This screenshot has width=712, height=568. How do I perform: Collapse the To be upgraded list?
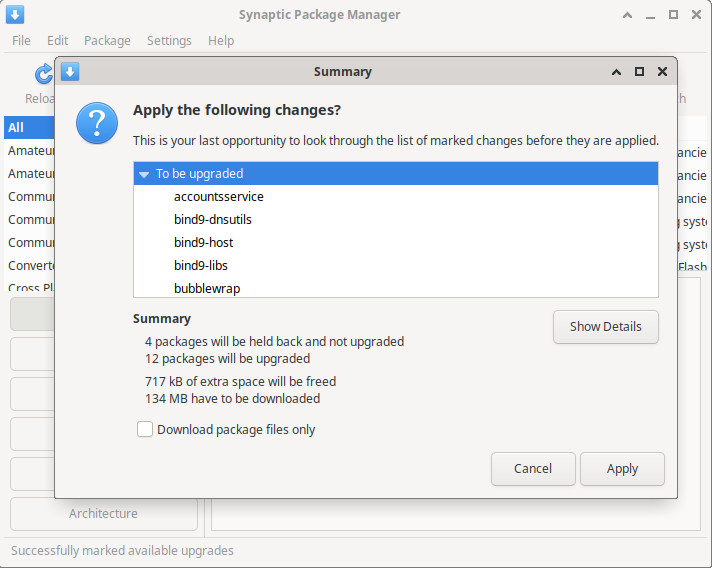click(144, 174)
